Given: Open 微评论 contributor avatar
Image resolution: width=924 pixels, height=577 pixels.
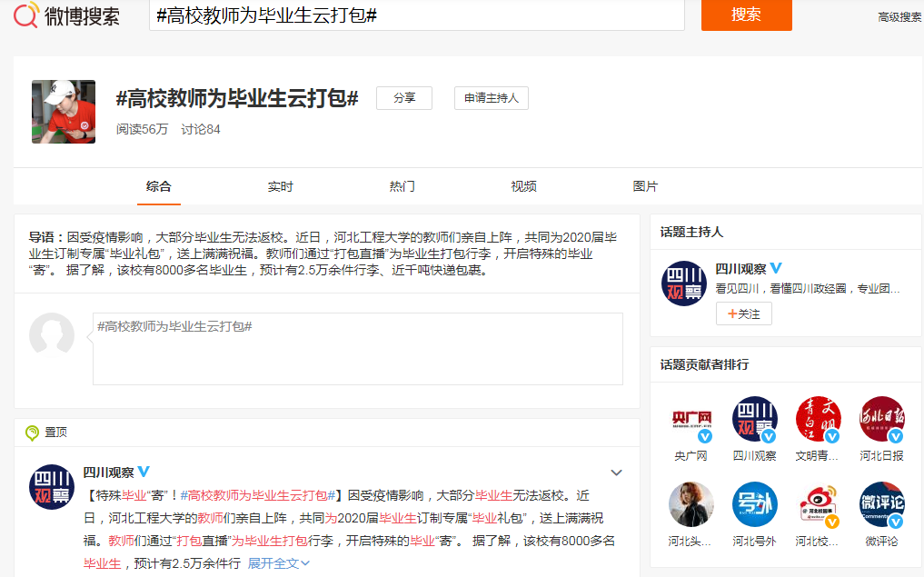Looking at the screenshot, I should pos(881,504).
